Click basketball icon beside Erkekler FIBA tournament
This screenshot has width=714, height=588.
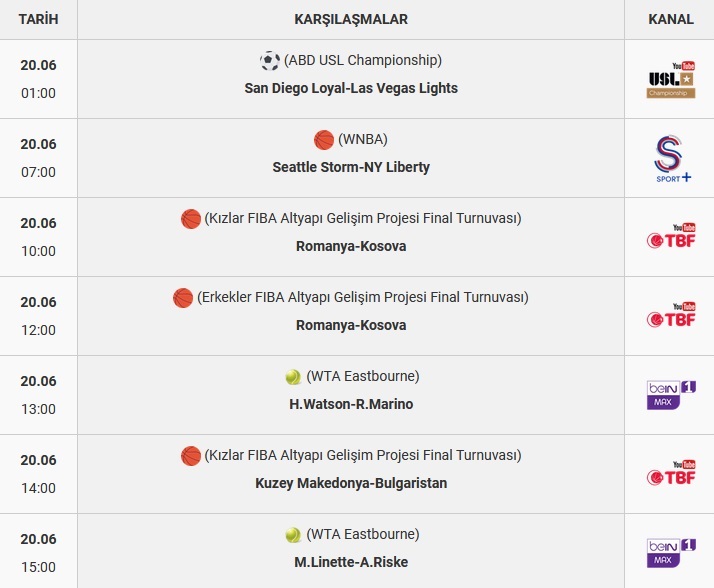tap(183, 298)
